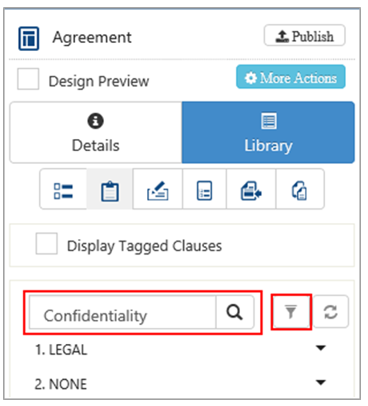Enable the Design Preview checkbox

pyautogui.click(x=28, y=79)
